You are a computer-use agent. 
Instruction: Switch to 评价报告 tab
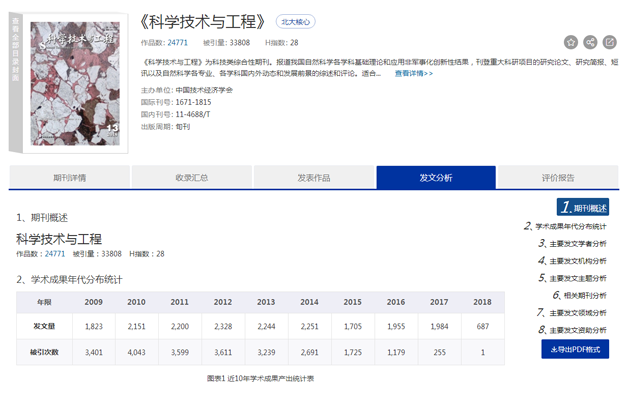(x=558, y=177)
